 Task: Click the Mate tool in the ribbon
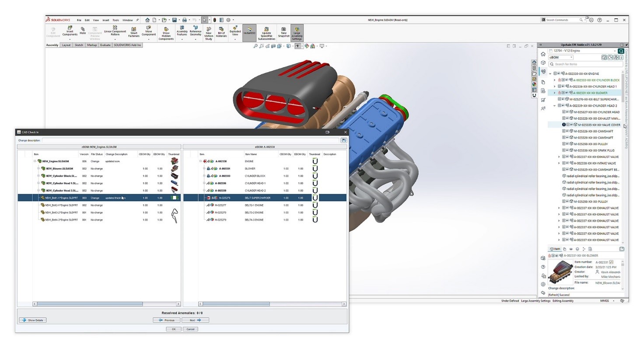coord(83,31)
